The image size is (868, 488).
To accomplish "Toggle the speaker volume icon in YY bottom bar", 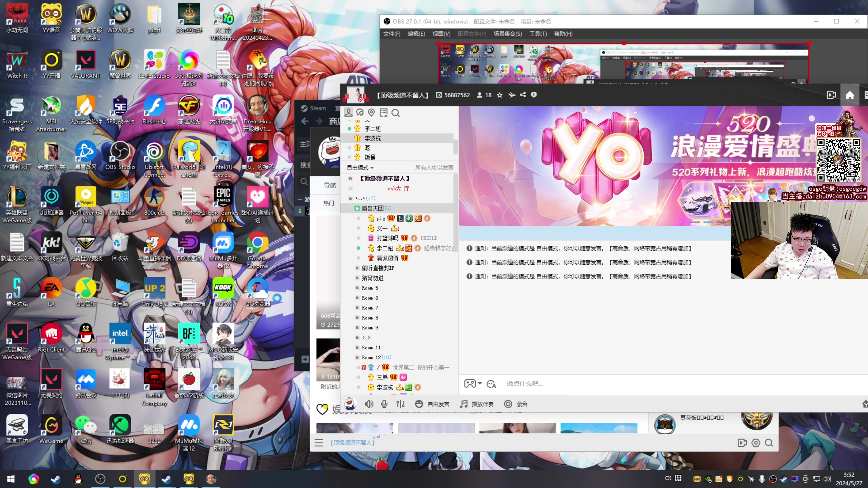I will click(x=369, y=404).
